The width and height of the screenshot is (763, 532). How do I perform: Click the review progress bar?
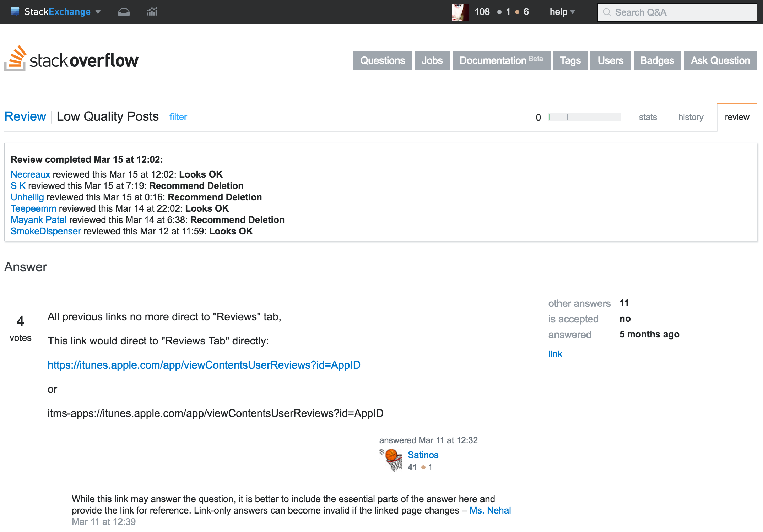585,117
